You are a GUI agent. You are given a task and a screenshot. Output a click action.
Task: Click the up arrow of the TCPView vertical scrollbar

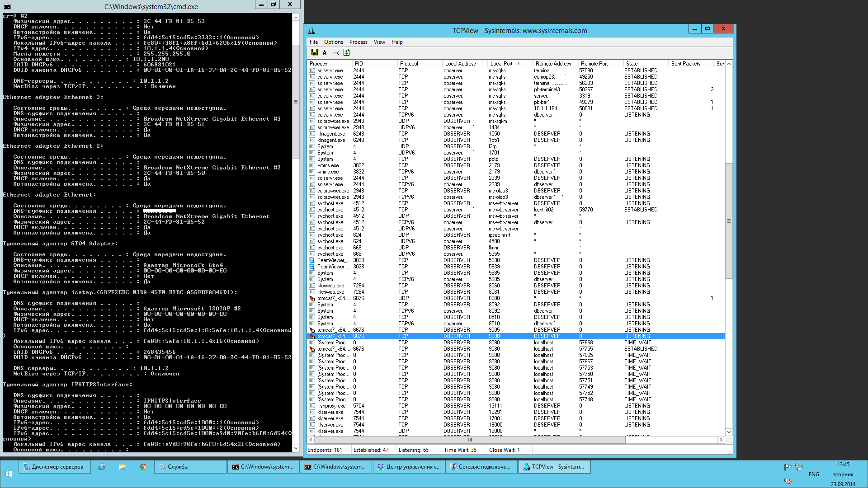point(729,64)
